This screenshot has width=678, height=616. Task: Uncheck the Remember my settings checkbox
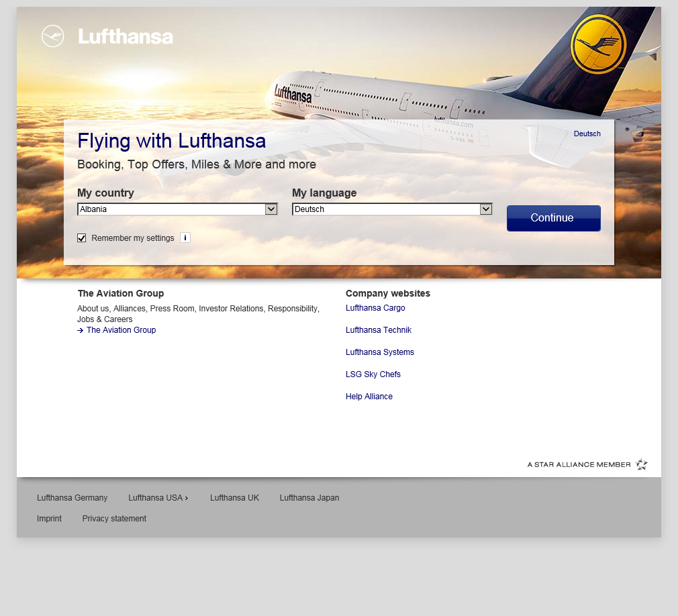81,238
